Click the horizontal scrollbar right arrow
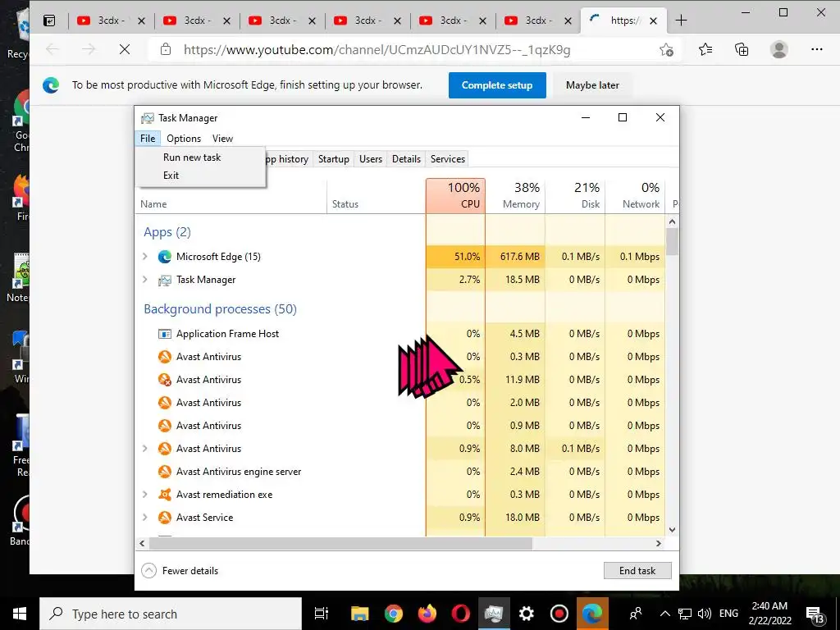 (x=659, y=543)
